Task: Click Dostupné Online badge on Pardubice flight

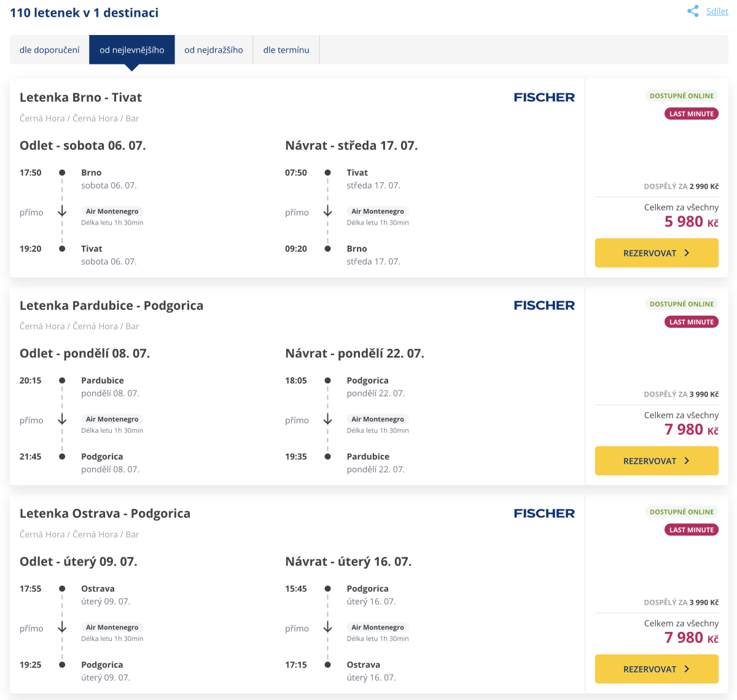Action: 682,304
